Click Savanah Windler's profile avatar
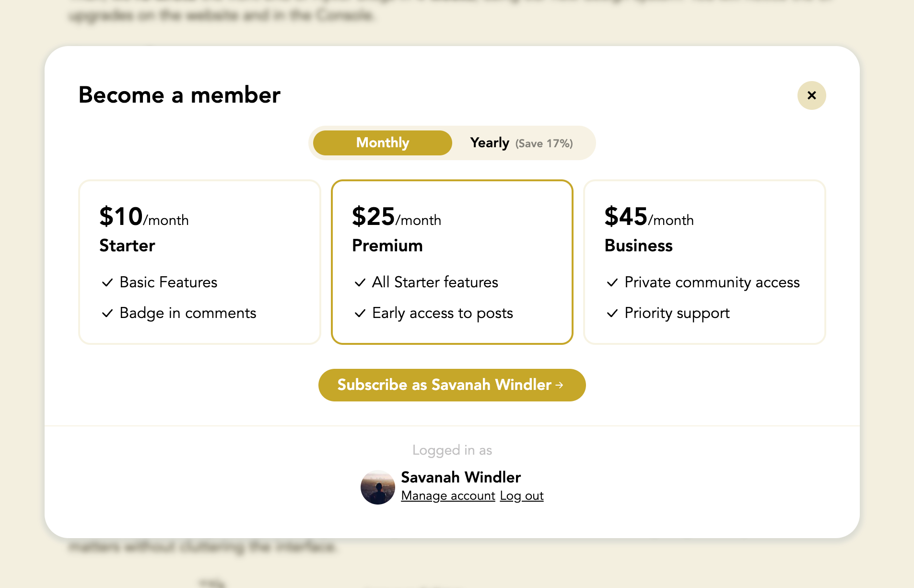914x588 pixels. pyautogui.click(x=377, y=487)
